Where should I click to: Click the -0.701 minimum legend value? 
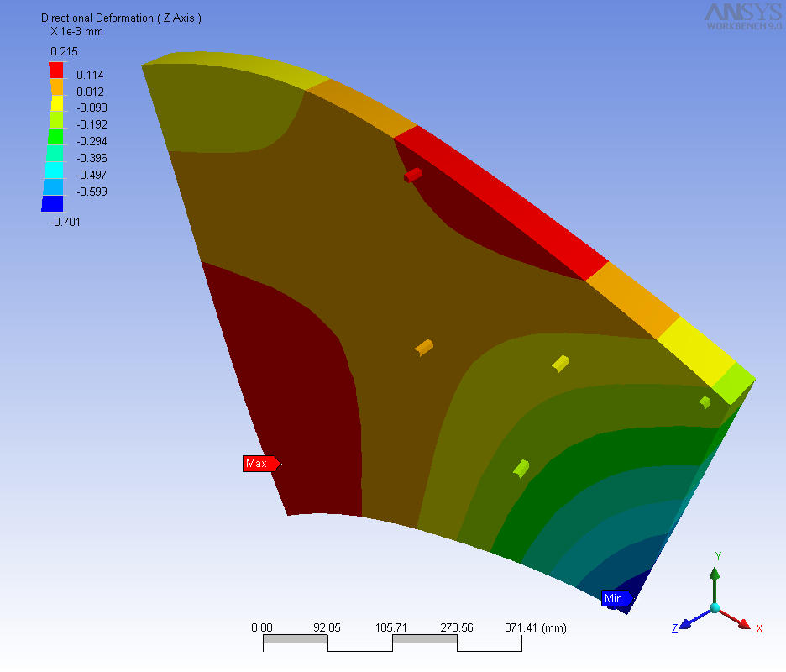point(65,222)
